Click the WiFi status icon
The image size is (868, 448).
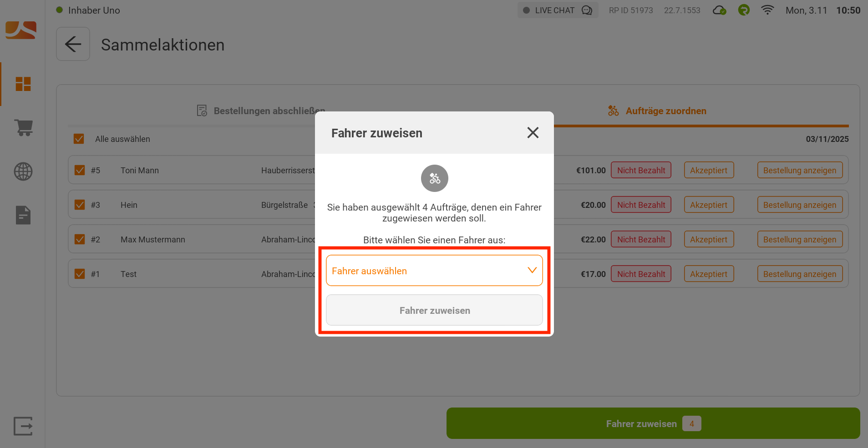[x=767, y=10]
